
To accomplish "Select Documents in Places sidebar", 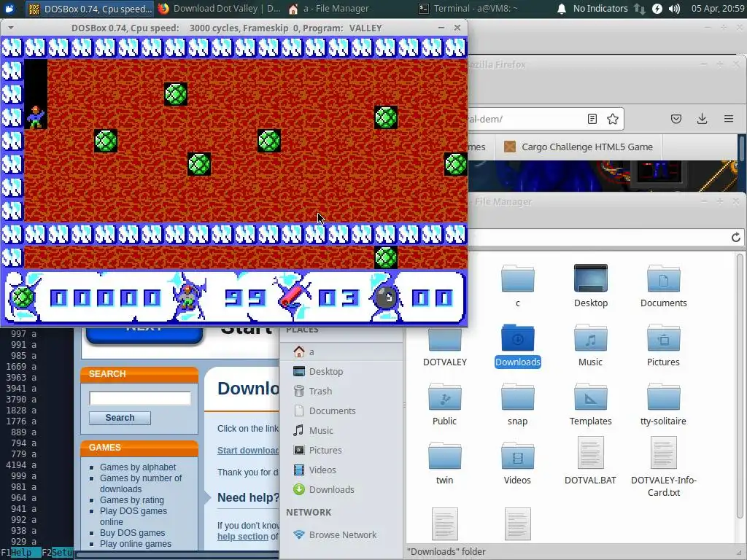I will [x=341, y=411].
